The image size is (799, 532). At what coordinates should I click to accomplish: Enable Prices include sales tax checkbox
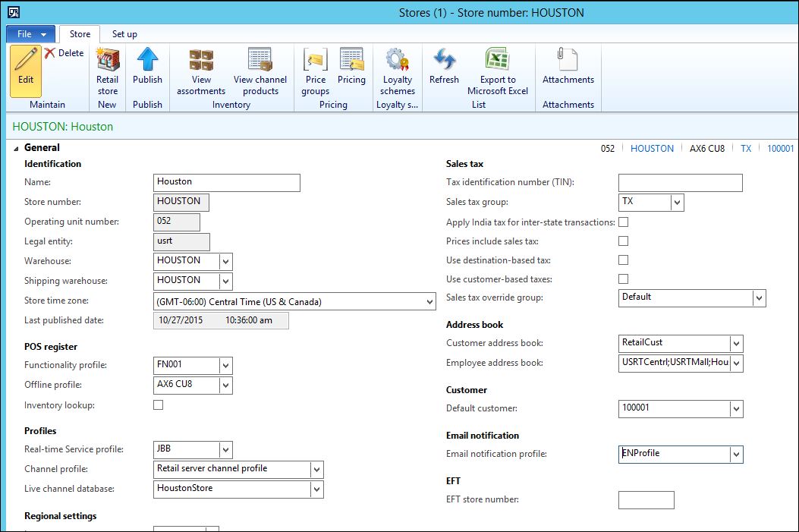pos(623,241)
